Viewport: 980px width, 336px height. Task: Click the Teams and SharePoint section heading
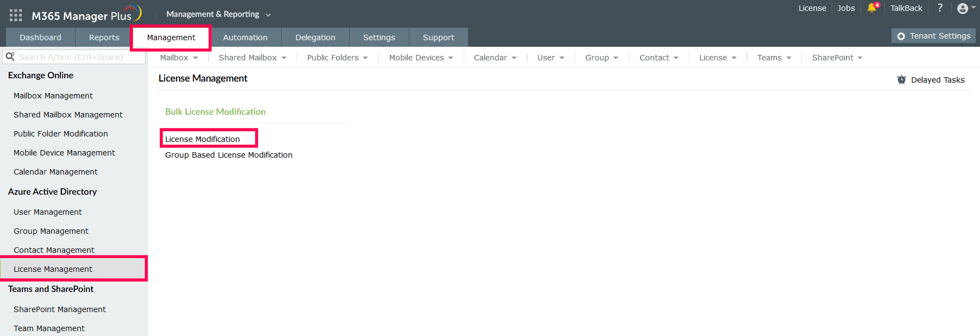point(50,289)
